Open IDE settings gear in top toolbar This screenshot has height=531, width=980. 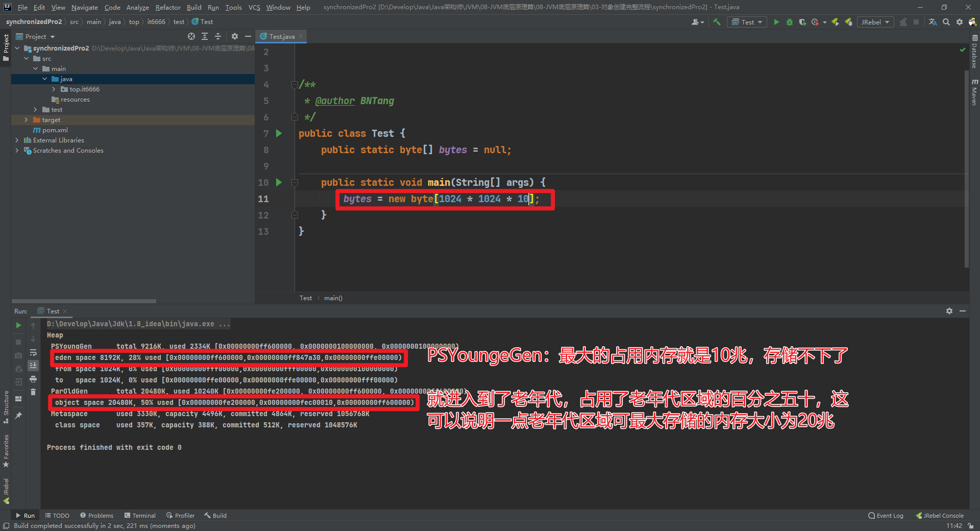click(x=960, y=22)
